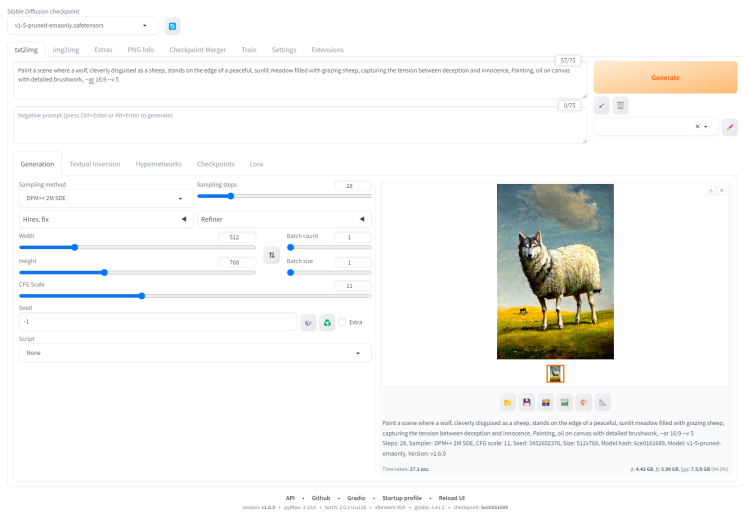743x519 pixels.
Task: Open the PNG Info tab
Action: point(141,50)
